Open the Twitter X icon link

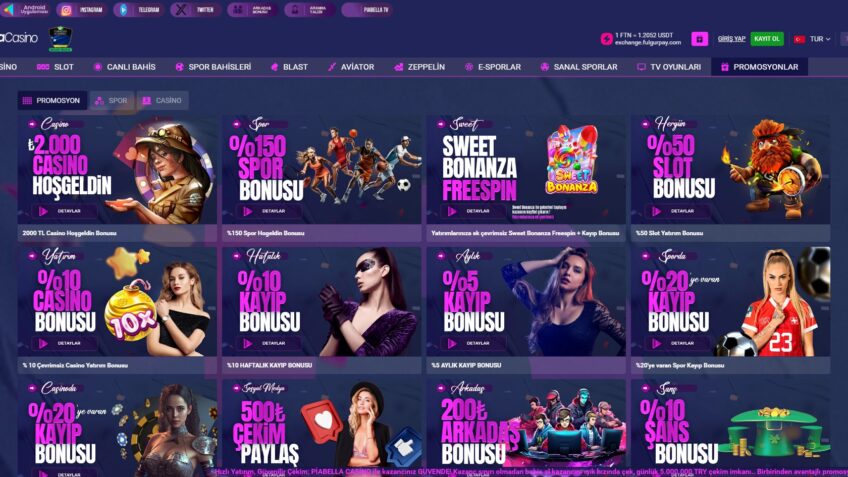coord(181,10)
